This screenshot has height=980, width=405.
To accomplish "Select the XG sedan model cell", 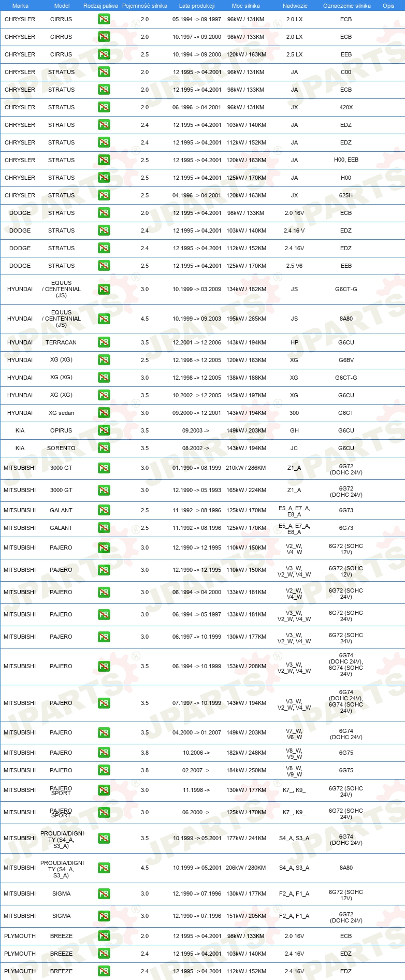I will click(61, 413).
